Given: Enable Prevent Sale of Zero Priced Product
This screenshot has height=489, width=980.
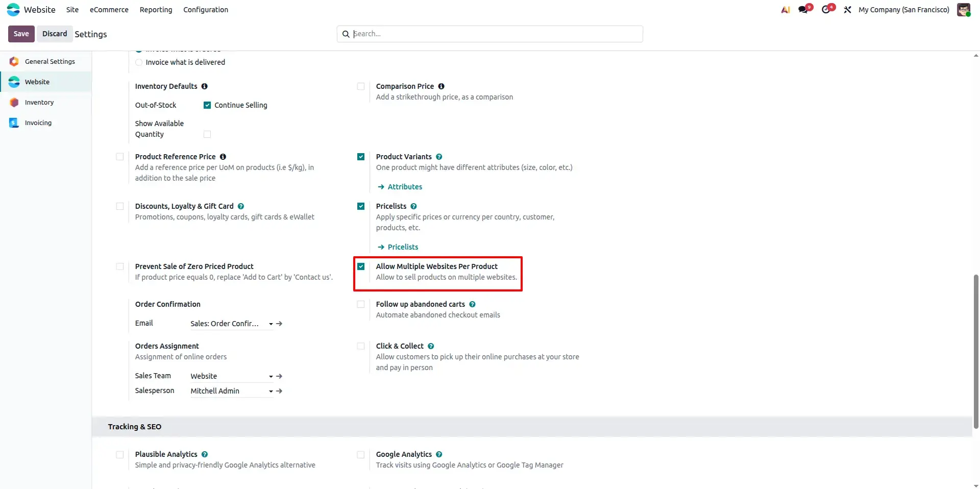Looking at the screenshot, I should point(120,266).
